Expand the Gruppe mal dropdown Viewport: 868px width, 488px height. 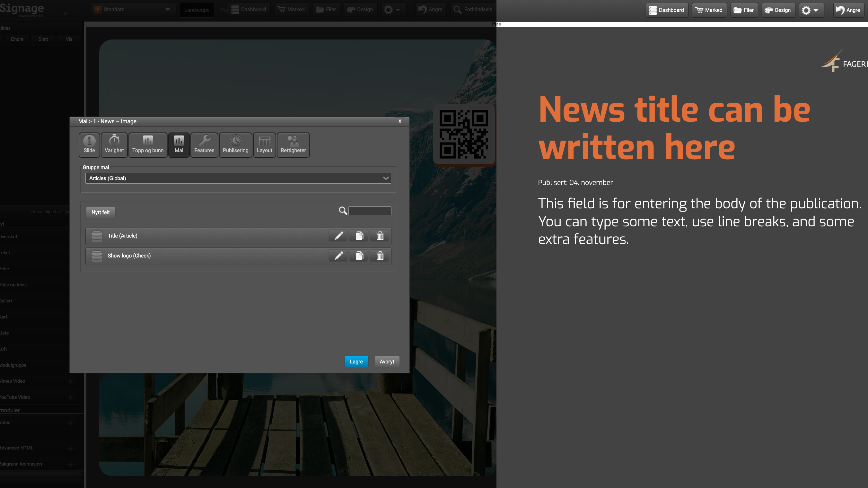[x=238, y=178]
